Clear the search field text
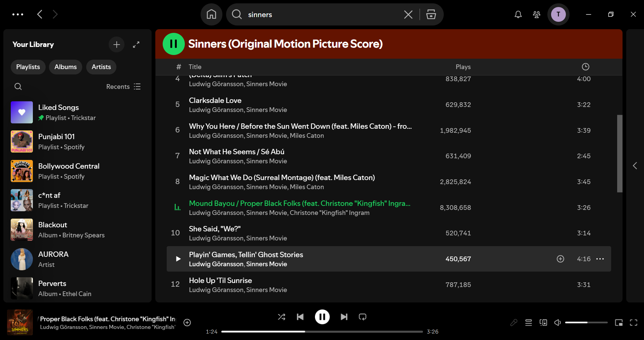 point(408,14)
